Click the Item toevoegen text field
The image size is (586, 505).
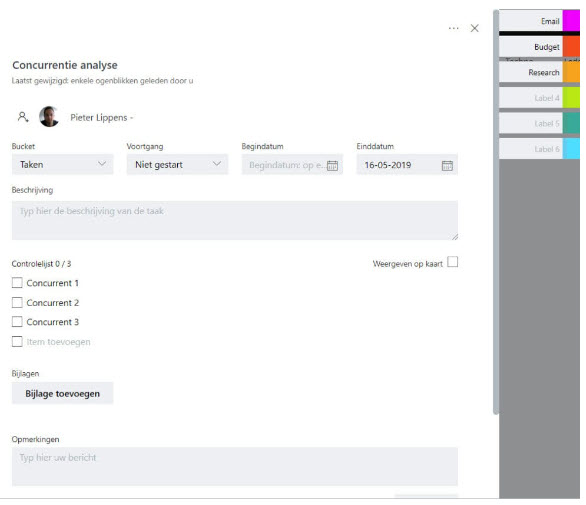[58, 342]
